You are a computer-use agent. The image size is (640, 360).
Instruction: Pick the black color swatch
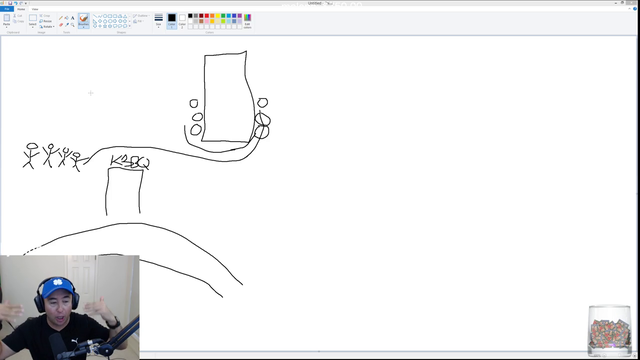click(190, 16)
